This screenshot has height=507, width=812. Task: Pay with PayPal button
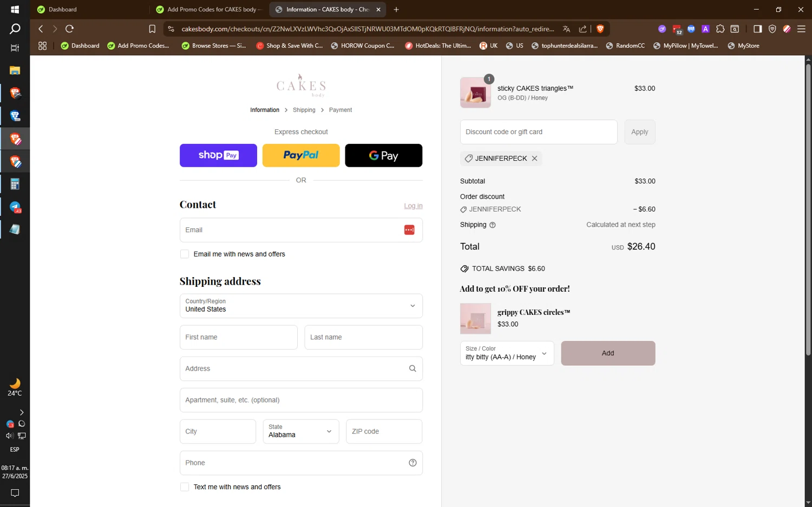301,155
